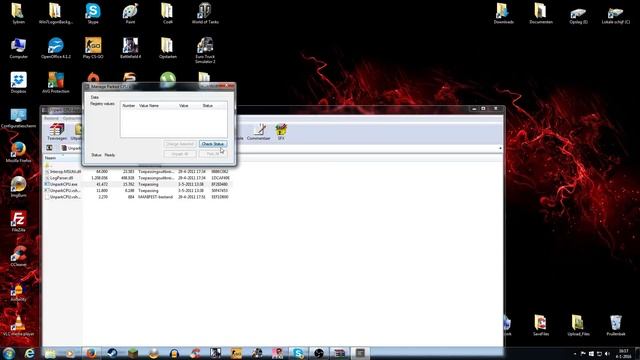
Task: Open Skype desktop shortcut
Action: coord(93,13)
